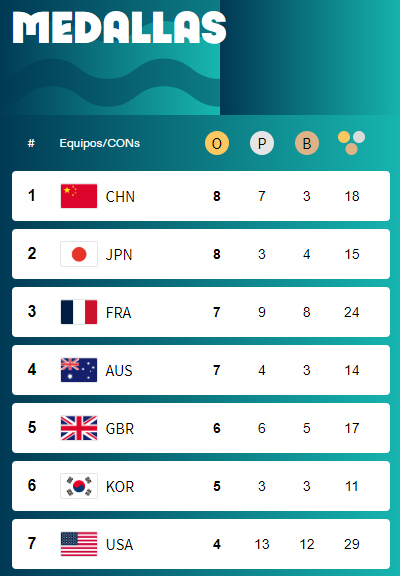Click the gold medal O icon

pyautogui.click(x=217, y=143)
